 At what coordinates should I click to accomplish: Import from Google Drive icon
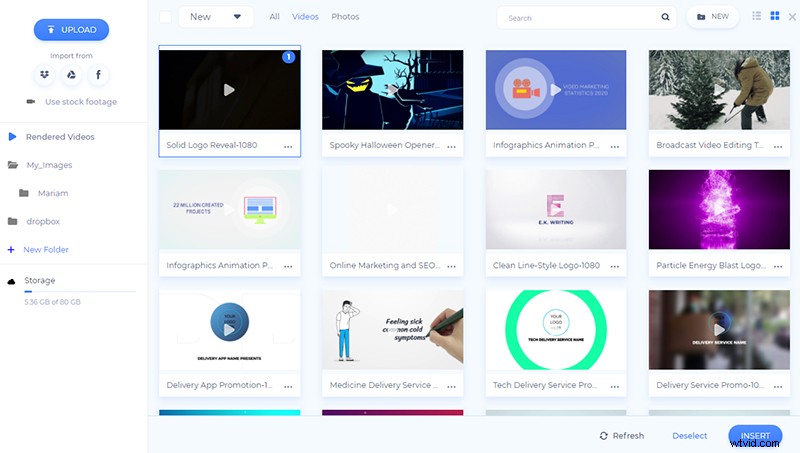tap(71, 75)
